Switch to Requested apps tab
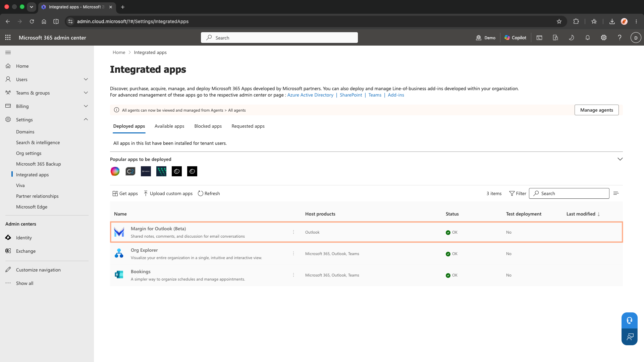The height and width of the screenshot is (362, 644). (x=248, y=126)
